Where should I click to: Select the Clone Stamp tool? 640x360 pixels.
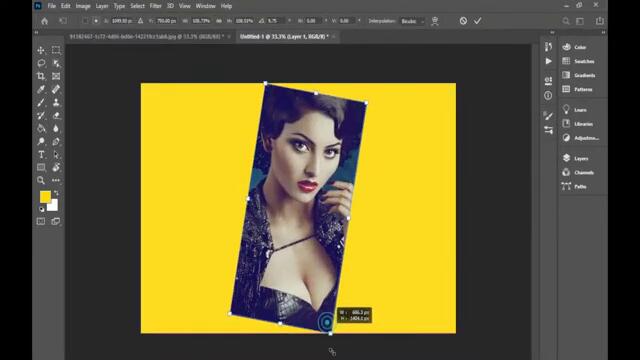click(x=56, y=102)
